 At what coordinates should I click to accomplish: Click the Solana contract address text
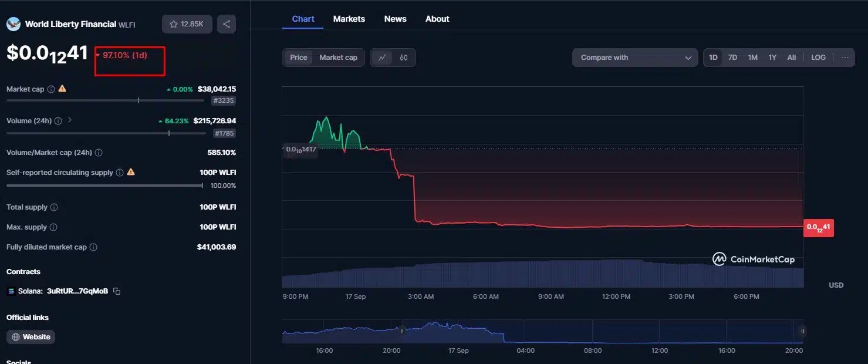[77, 291]
